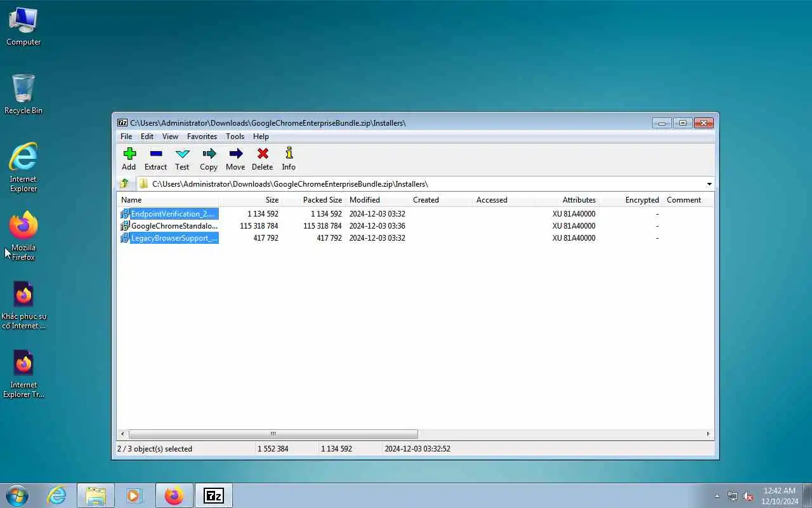Open the Favorites menu
The image size is (812, 508).
click(x=202, y=137)
